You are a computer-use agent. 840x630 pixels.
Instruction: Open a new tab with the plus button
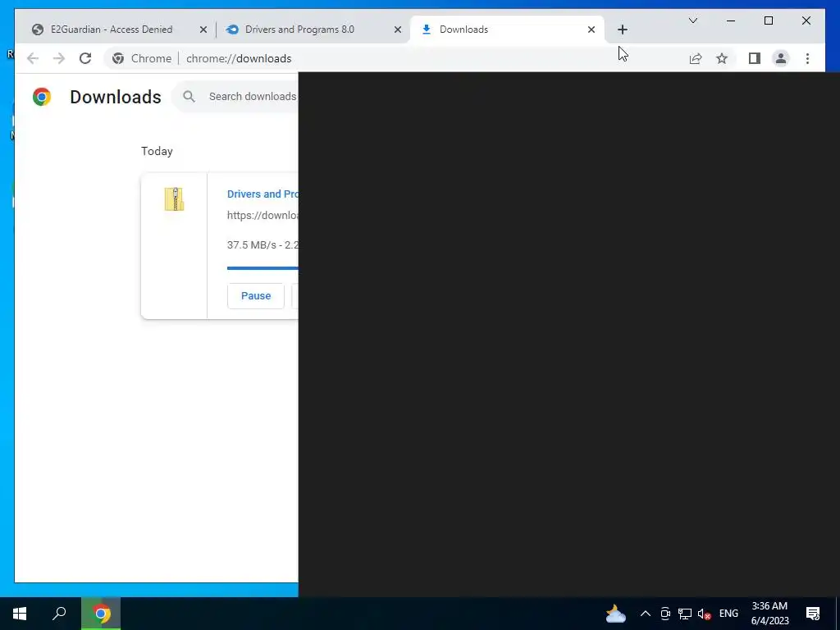coord(622,30)
